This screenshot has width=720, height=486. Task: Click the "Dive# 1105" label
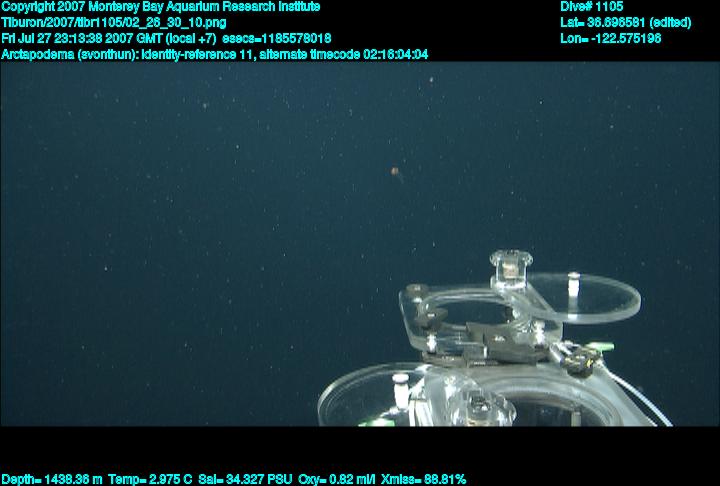[x=591, y=7]
